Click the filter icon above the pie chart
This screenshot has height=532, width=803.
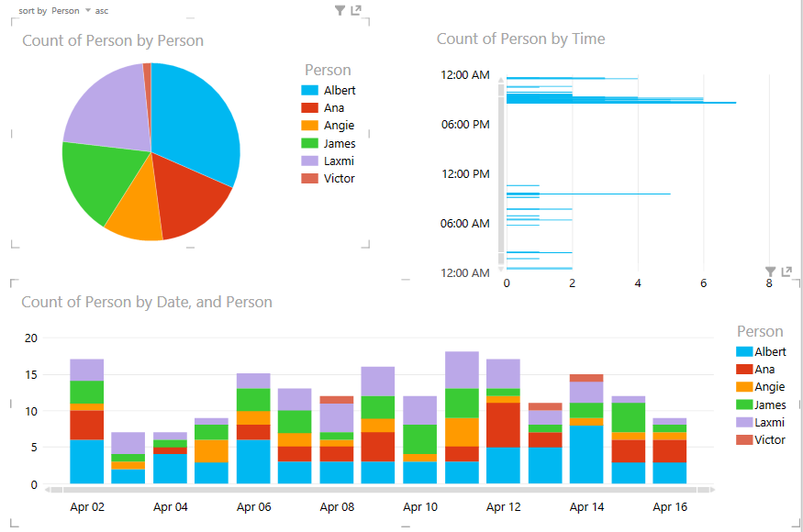click(340, 10)
